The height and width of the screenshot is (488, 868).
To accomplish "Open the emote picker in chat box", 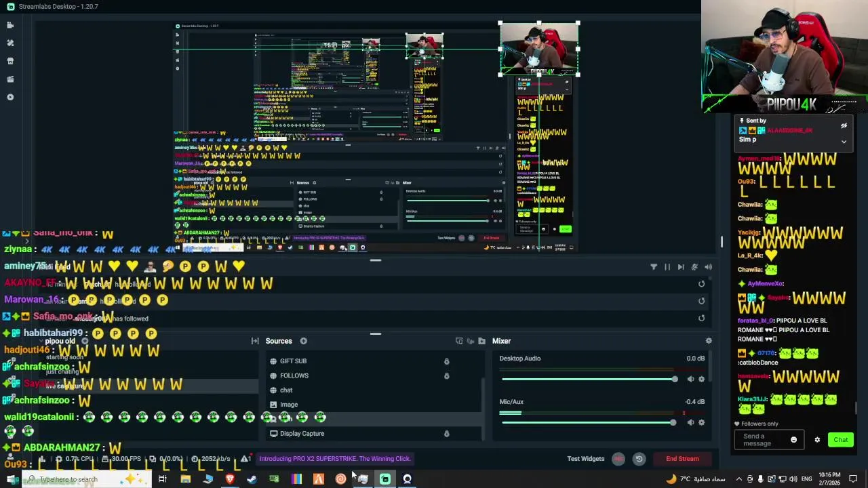I will tap(793, 440).
